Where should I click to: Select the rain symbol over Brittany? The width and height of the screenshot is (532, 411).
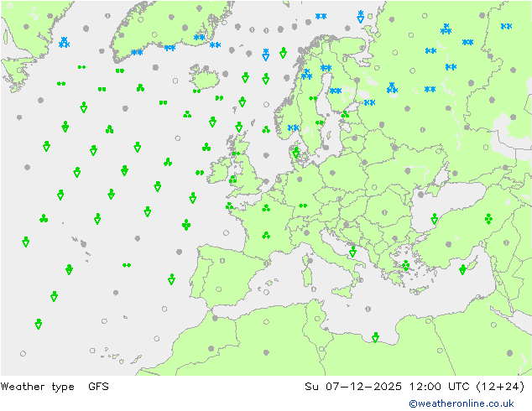pos(230,205)
